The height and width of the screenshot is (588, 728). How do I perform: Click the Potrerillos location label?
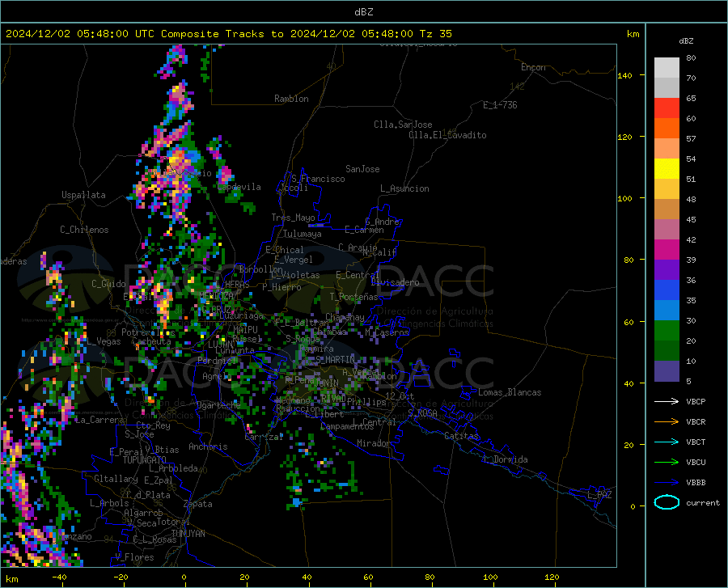pyautogui.click(x=148, y=332)
